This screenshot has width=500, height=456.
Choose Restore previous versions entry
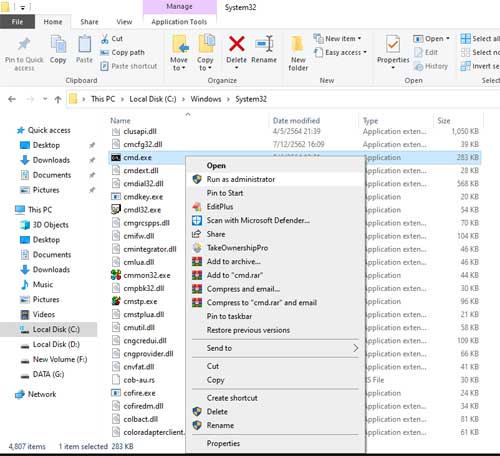pyautogui.click(x=276, y=330)
